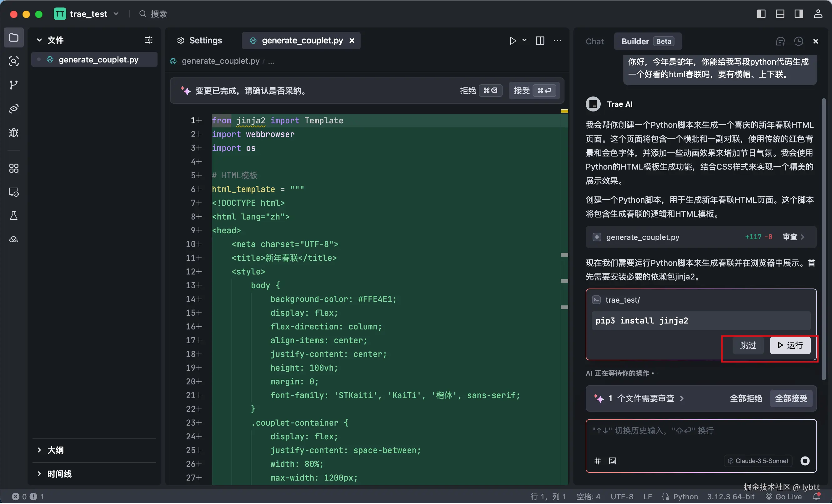
Task: Click the split editor icon
Action: [x=540, y=41]
